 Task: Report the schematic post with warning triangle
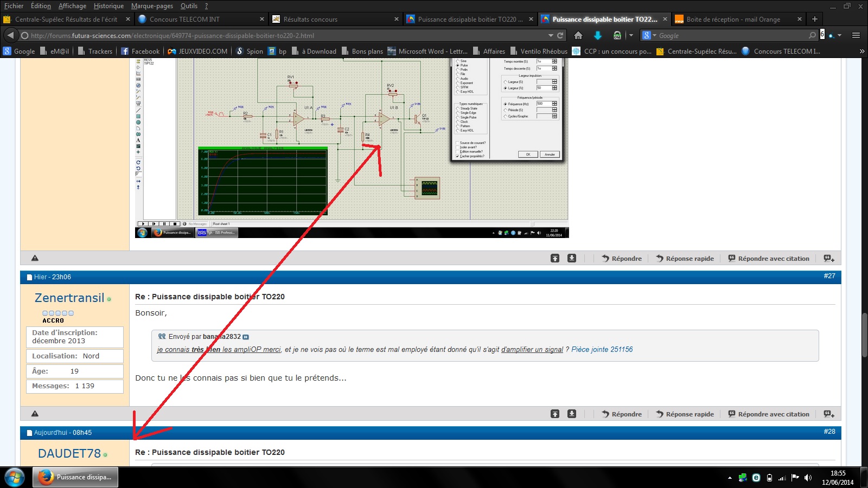pyautogui.click(x=35, y=258)
